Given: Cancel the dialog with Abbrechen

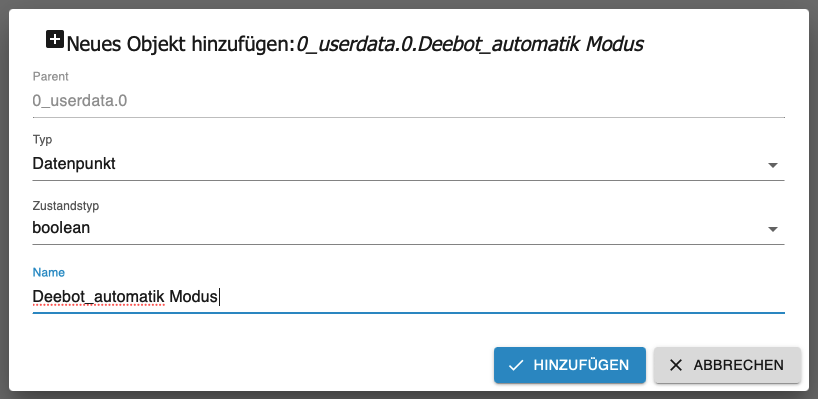Looking at the screenshot, I should tap(727, 365).
